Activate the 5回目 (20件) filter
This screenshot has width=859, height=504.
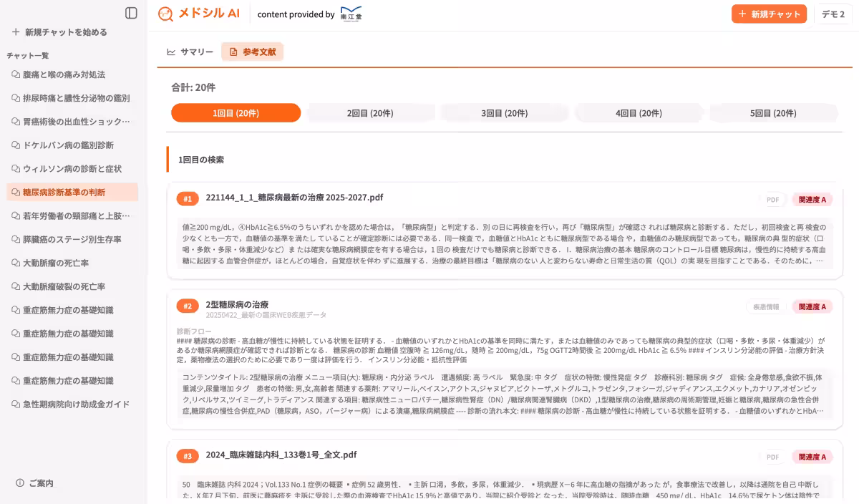774,112
